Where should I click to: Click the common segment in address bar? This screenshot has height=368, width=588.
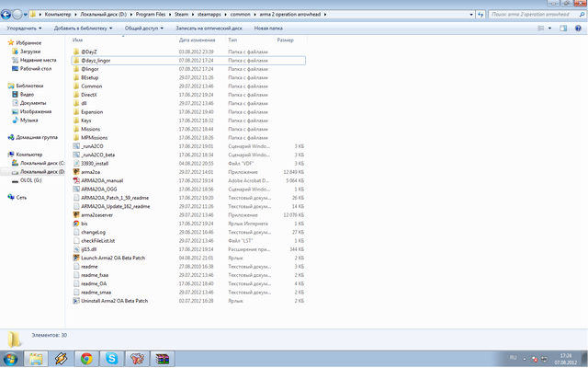point(240,15)
